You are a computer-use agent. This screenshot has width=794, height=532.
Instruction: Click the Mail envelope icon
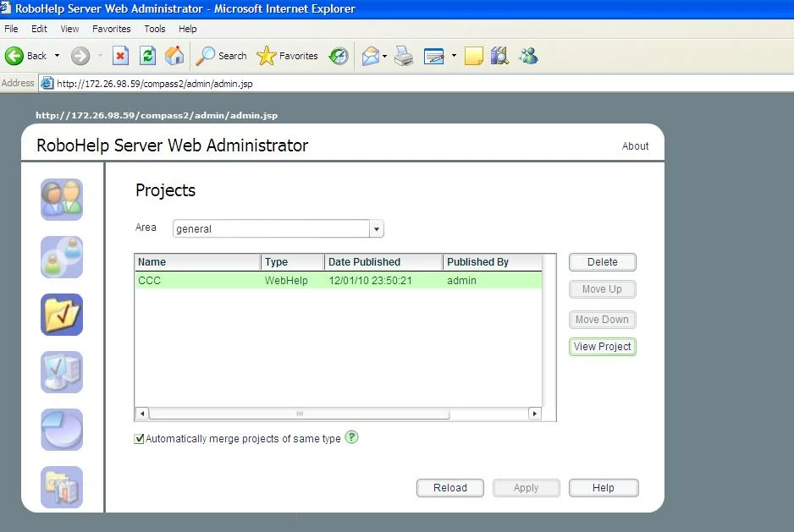coord(370,56)
